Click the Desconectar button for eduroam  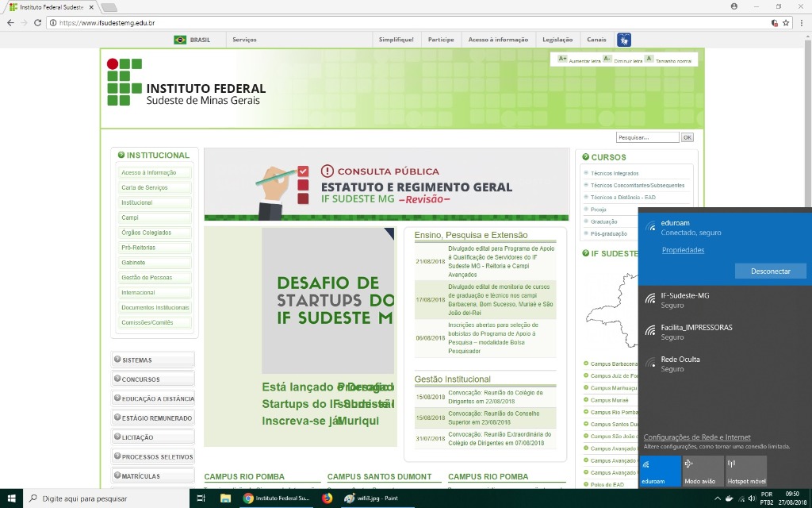click(x=770, y=271)
